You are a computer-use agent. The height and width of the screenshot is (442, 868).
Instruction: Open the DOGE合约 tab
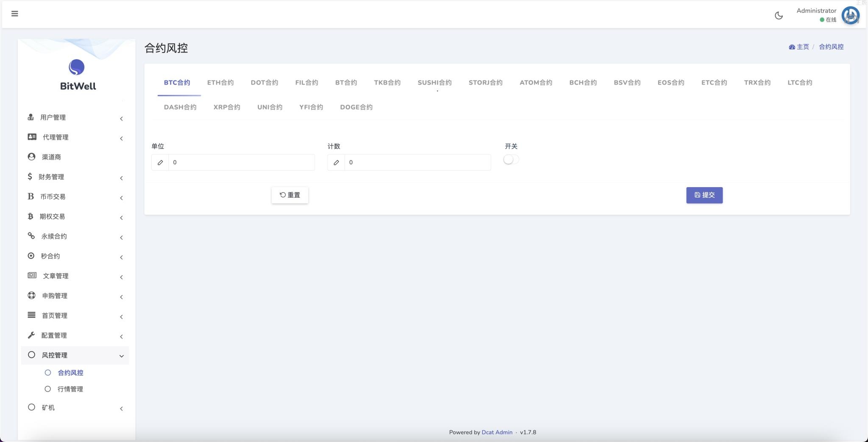coord(356,107)
